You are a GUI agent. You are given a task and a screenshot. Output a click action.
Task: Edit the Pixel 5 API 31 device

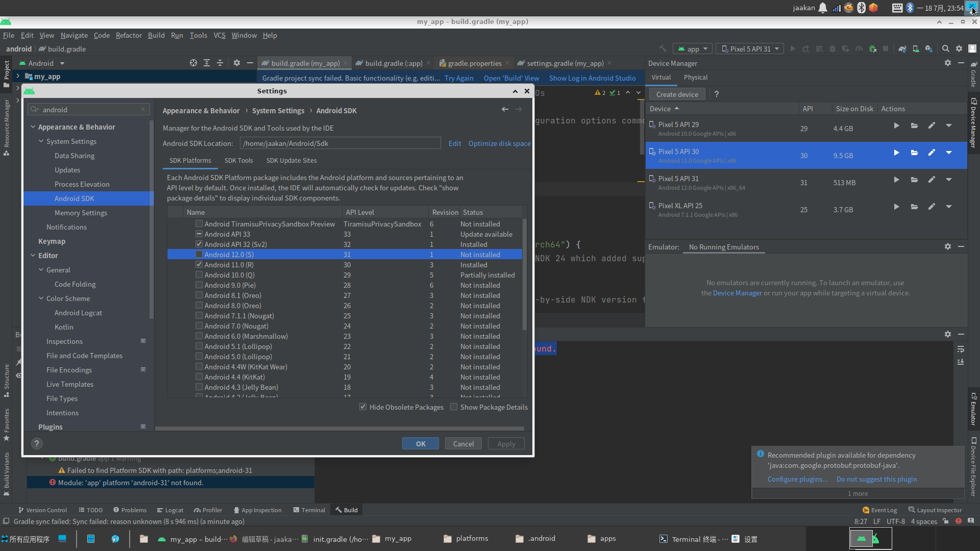coord(932,180)
